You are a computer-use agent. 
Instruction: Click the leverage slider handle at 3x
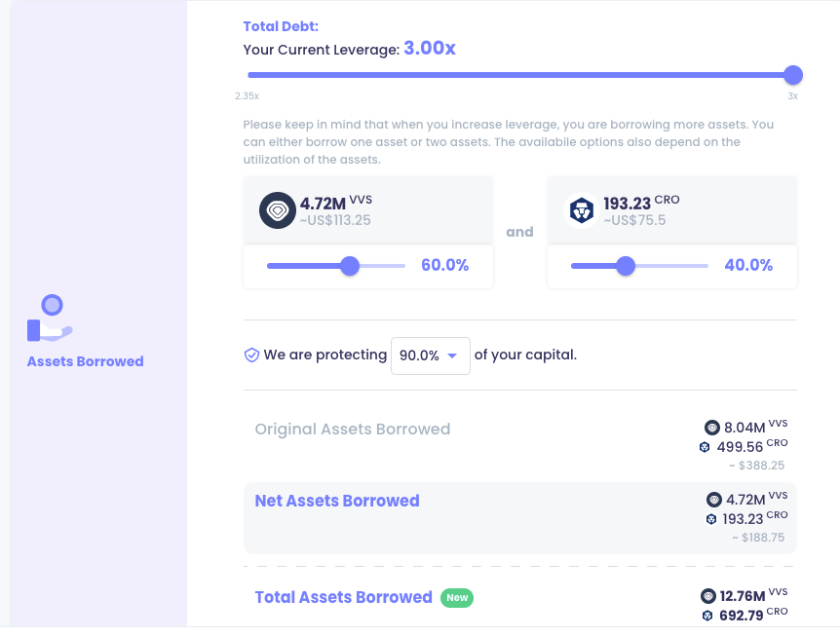pos(793,75)
